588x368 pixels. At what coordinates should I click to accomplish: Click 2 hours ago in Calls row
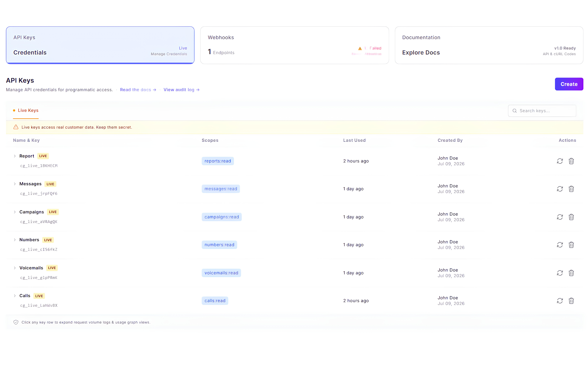[x=356, y=301]
